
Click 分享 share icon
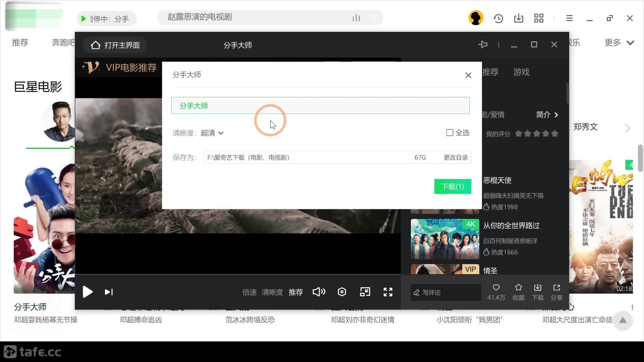click(x=557, y=288)
